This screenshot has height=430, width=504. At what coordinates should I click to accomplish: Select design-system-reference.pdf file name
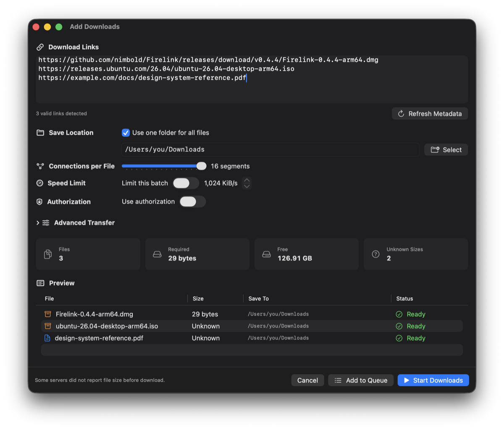click(99, 338)
